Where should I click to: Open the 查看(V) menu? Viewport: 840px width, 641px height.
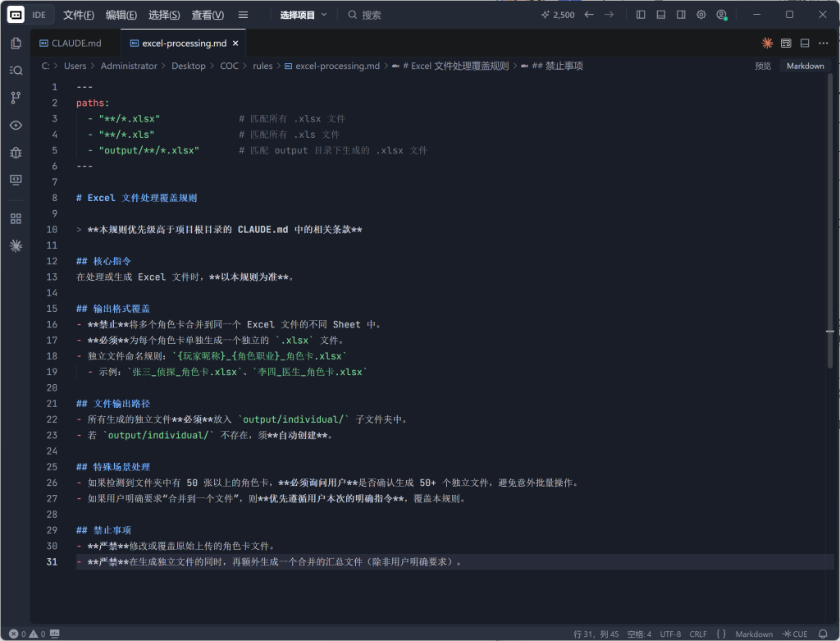pos(208,15)
